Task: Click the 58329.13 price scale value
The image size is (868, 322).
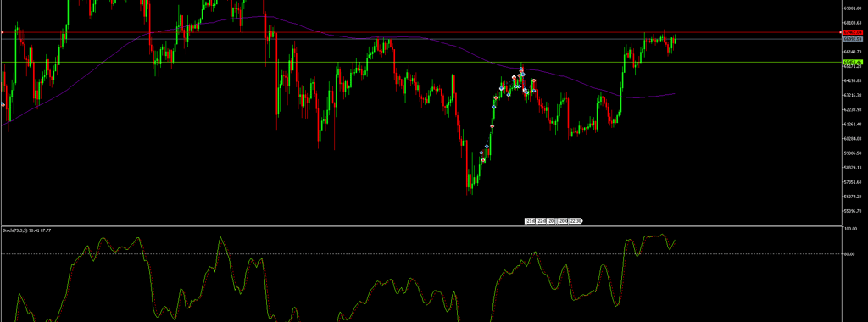Action: [x=853, y=167]
